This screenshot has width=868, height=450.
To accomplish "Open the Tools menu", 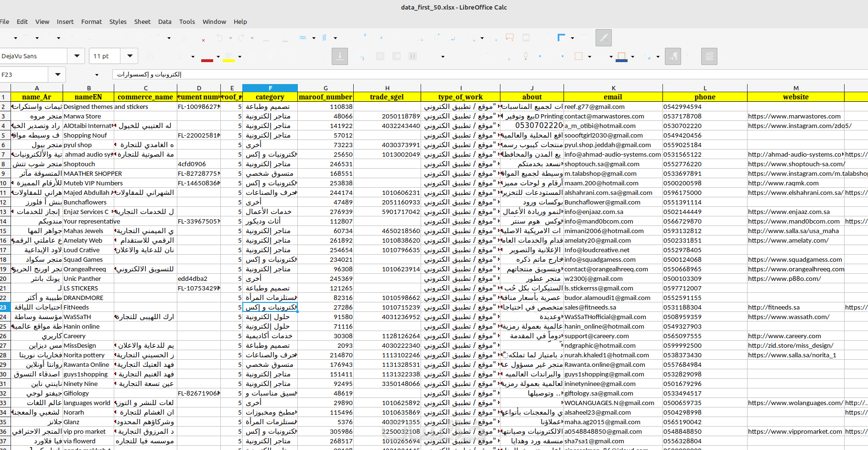I will (187, 21).
